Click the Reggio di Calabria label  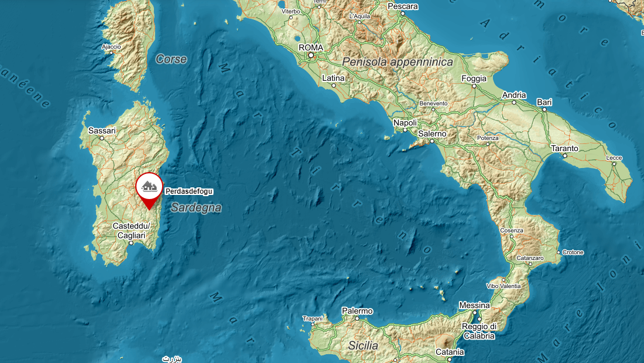click(479, 331)
